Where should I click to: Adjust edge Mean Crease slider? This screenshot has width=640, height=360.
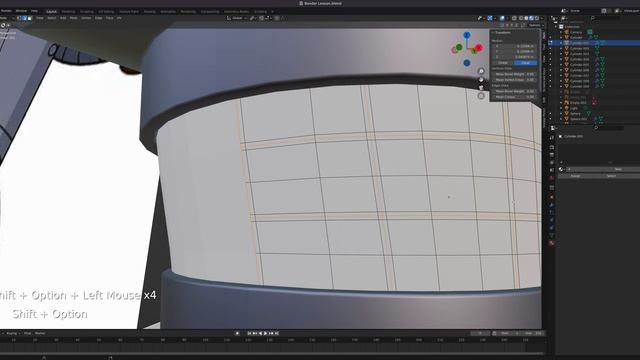click(x=515, y=97)
